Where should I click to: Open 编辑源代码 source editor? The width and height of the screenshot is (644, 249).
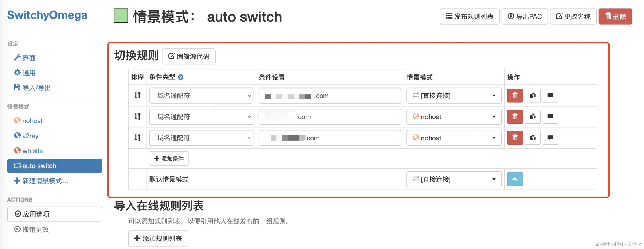coord(189,56)
